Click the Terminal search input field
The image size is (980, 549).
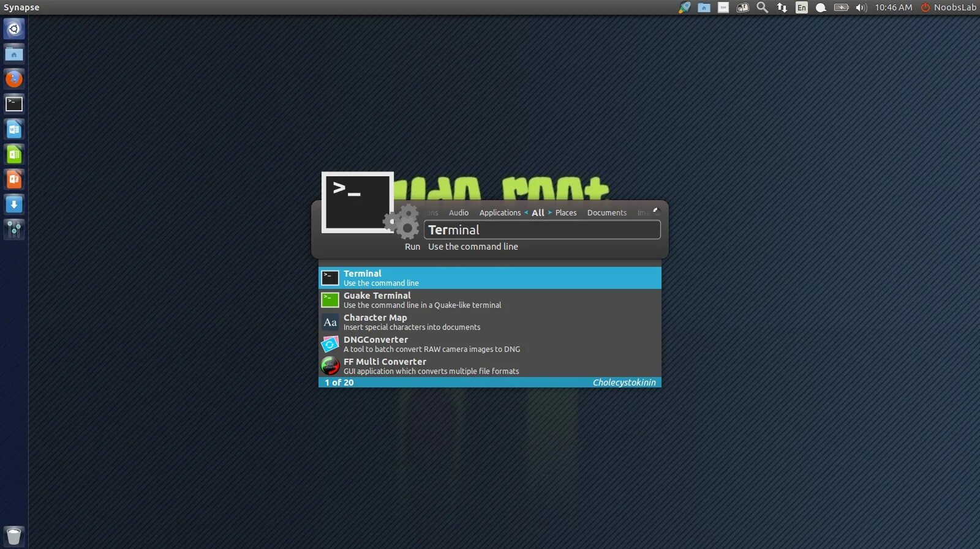542,230
